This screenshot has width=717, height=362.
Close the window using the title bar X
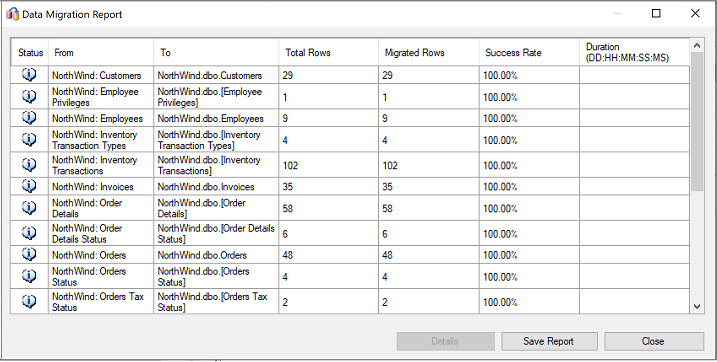tap(695, 14)
